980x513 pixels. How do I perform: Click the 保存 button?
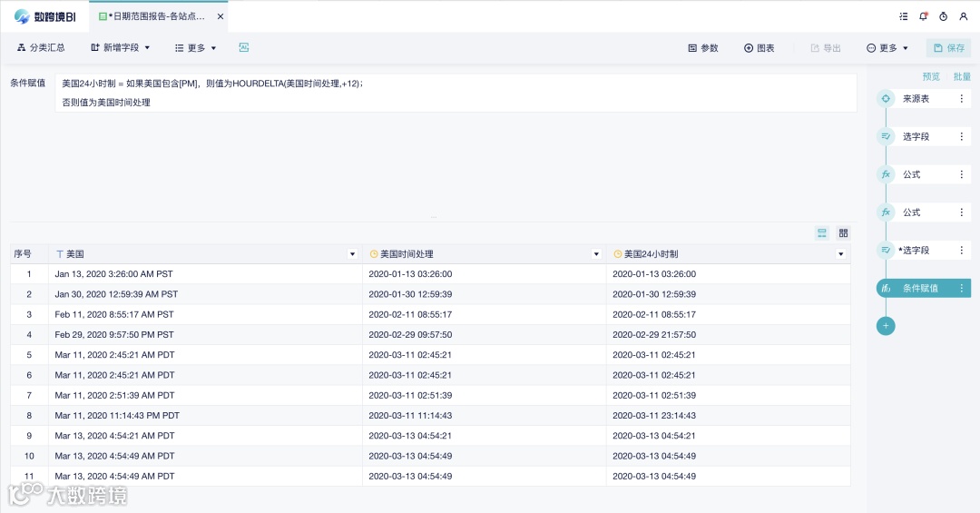[x=949, y=48]
